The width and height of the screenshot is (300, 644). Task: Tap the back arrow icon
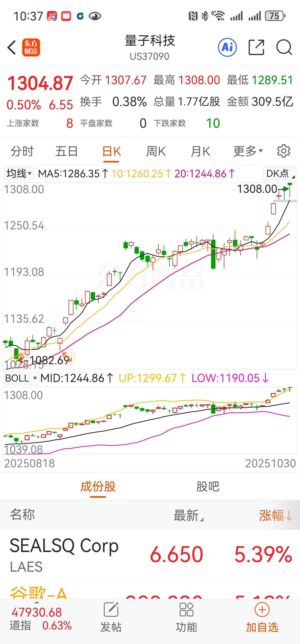[12, 47]
